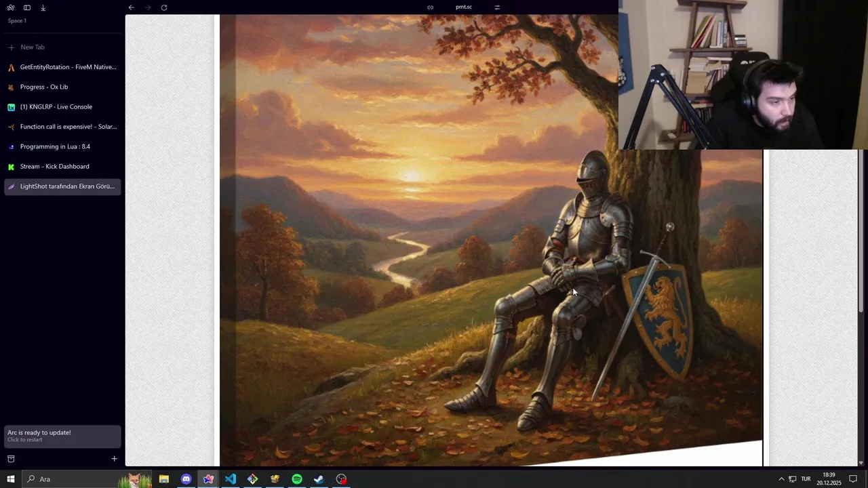Click the Live Console tab favicon
Viewport: 868px width, 488px height.
11,107
